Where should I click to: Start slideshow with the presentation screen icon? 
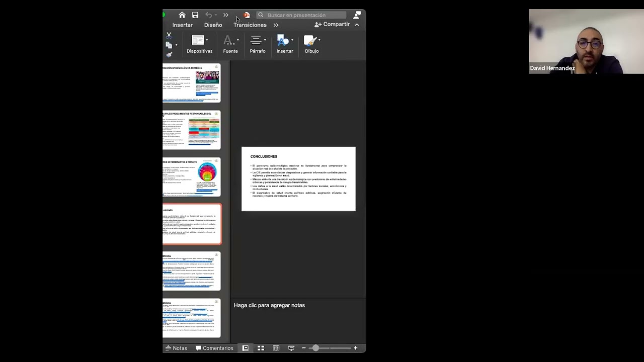click(291, 348)
